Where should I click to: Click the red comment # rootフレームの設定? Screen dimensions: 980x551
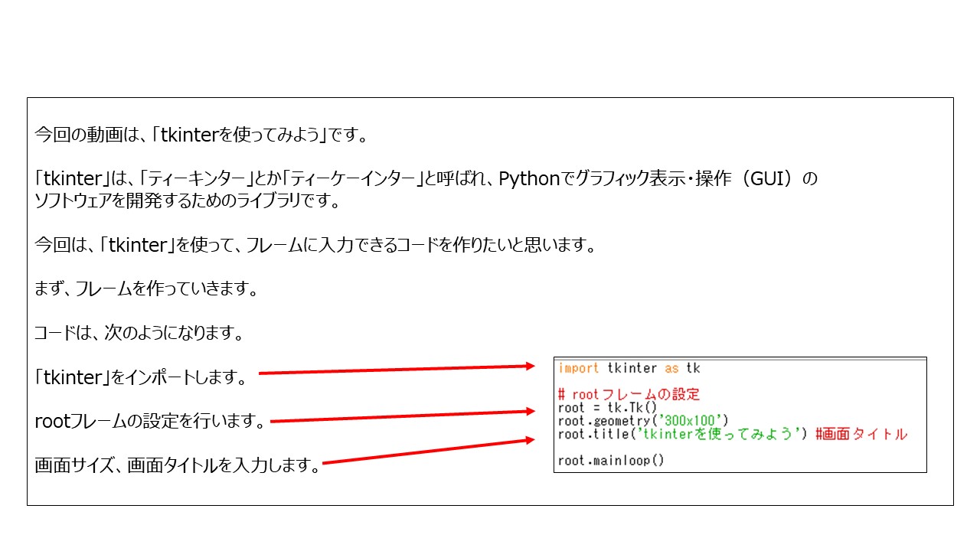(x=629, y=395)
